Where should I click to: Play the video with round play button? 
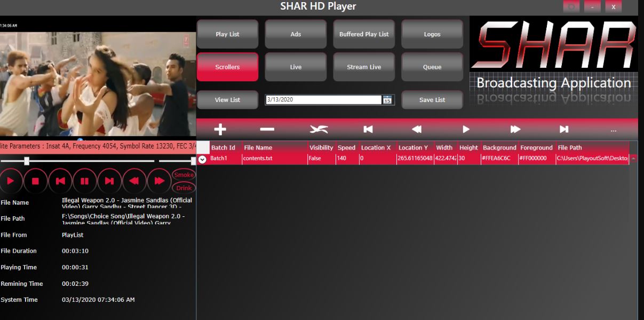11,181
